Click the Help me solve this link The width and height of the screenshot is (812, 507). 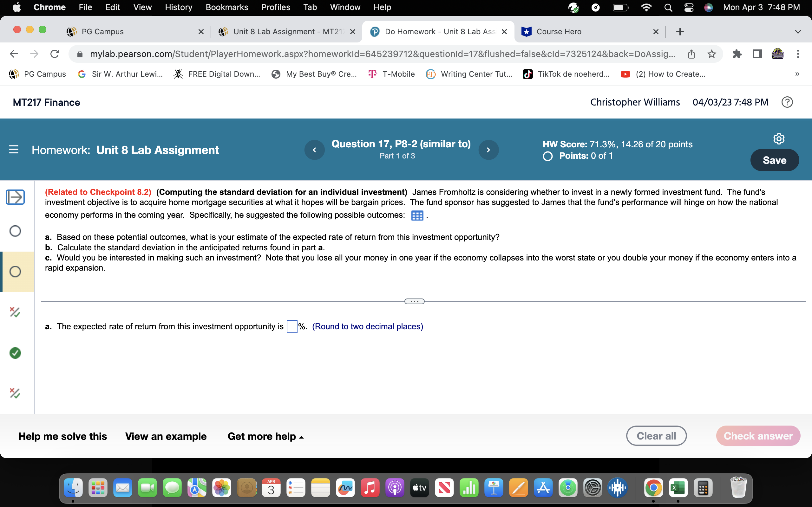pos(62,436)
